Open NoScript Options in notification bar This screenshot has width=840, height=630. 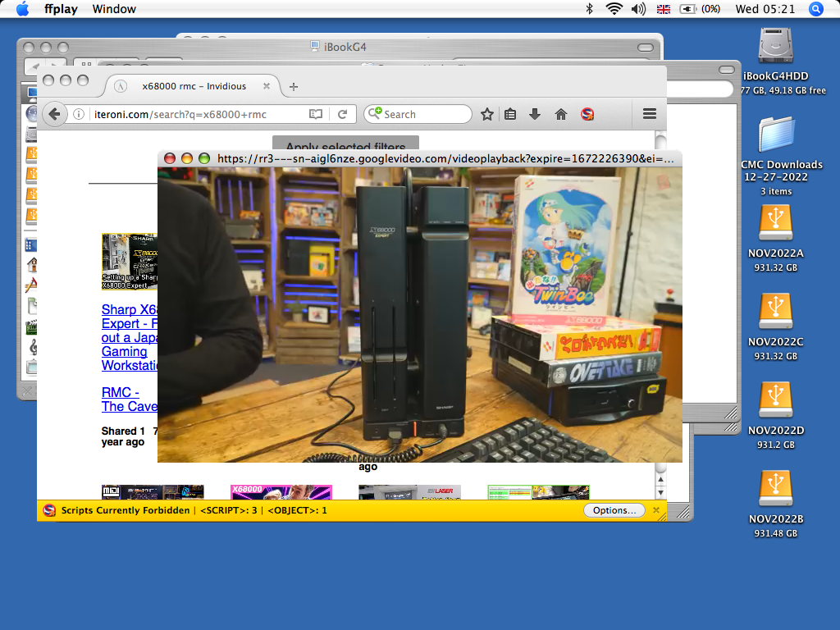(x=614, y=510)
